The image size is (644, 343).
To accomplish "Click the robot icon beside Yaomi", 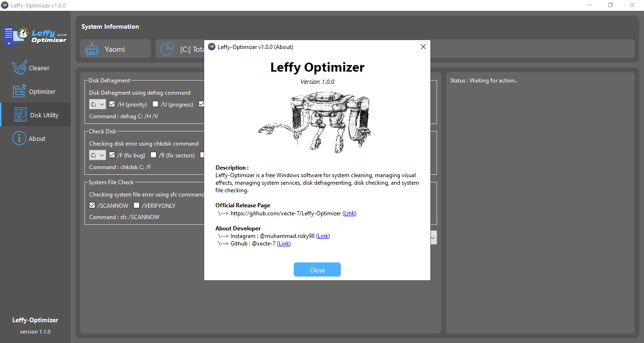I will (92, 49).
